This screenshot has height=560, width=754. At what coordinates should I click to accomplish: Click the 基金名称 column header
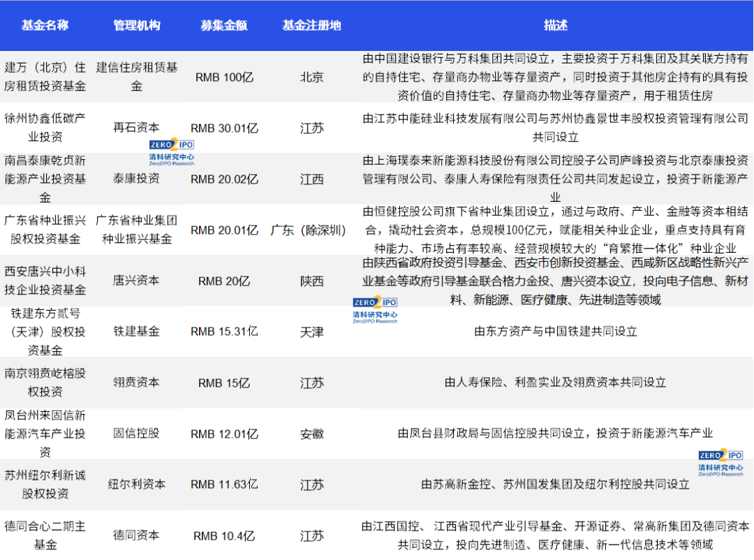[45, 25]
